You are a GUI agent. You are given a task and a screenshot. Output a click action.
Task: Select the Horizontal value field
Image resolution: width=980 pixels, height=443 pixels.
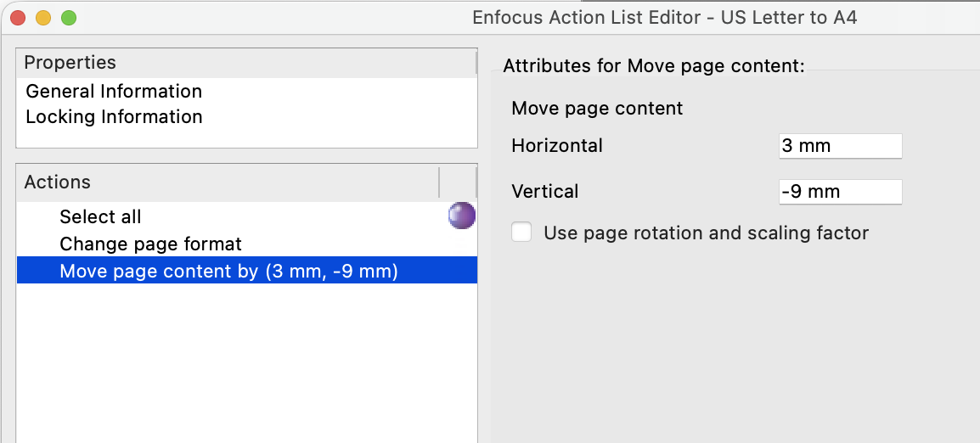point(841,146)
